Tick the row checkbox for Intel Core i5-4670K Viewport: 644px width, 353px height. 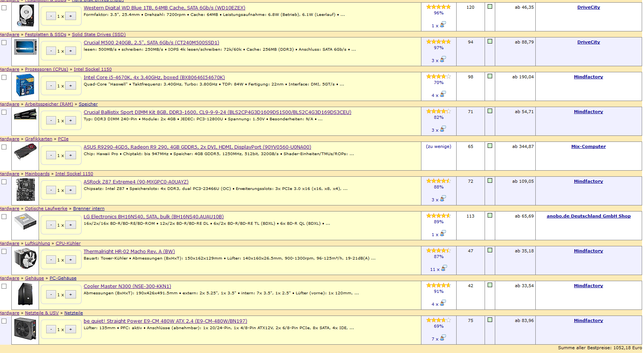tap(4, 77)
